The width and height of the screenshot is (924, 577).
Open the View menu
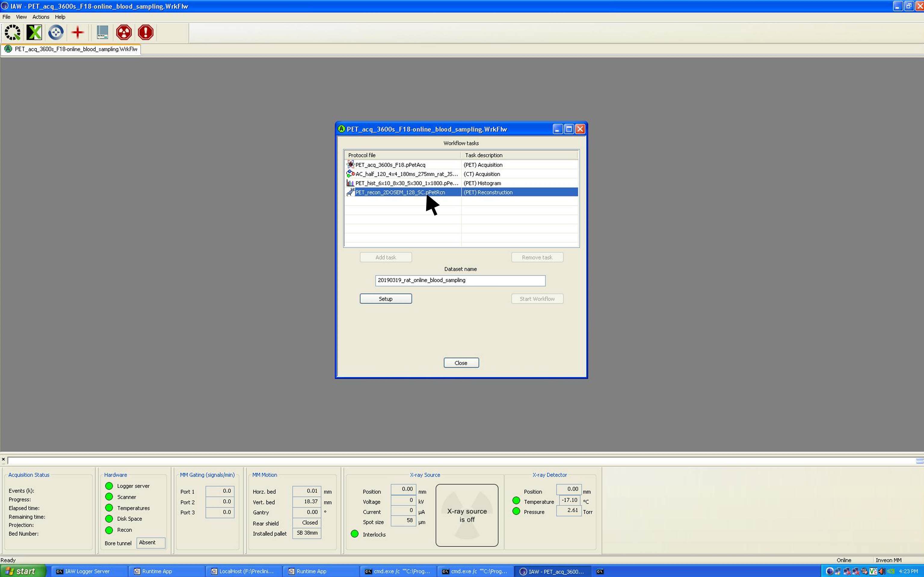(21, 17)
